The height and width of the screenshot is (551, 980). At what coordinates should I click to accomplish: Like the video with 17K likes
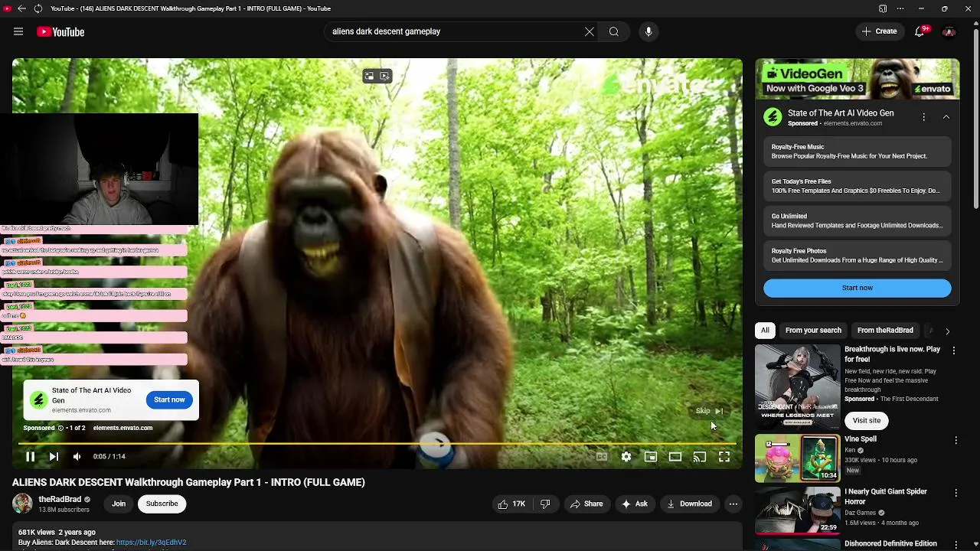[x=511, y=504]
